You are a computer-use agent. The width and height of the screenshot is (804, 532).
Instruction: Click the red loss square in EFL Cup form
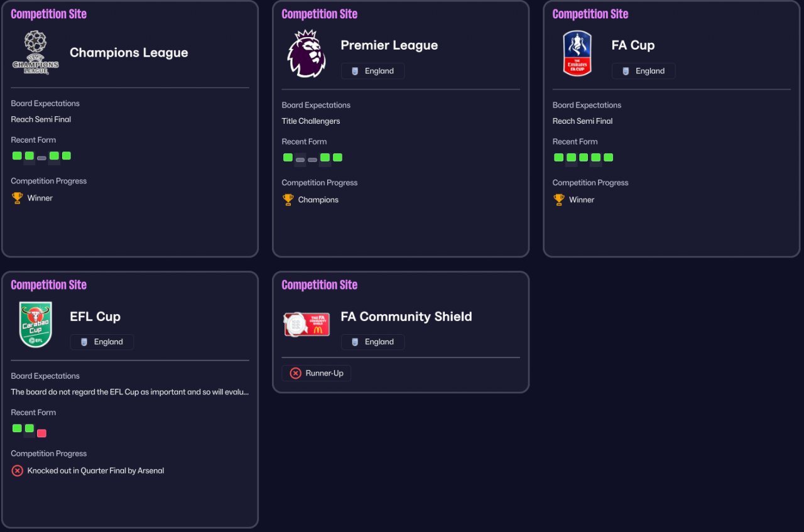point(41,433)
